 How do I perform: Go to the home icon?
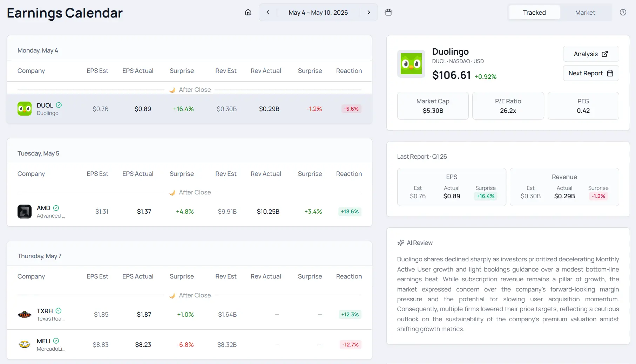[248, 12]
